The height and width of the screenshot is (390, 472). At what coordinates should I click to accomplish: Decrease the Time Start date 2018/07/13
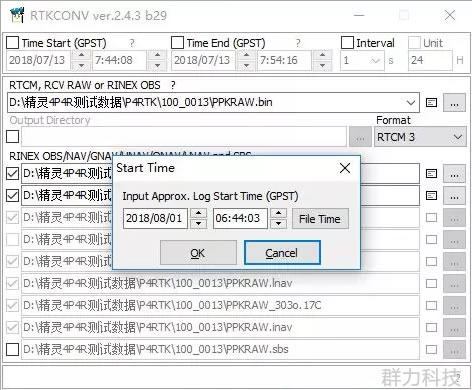(82, 65)
